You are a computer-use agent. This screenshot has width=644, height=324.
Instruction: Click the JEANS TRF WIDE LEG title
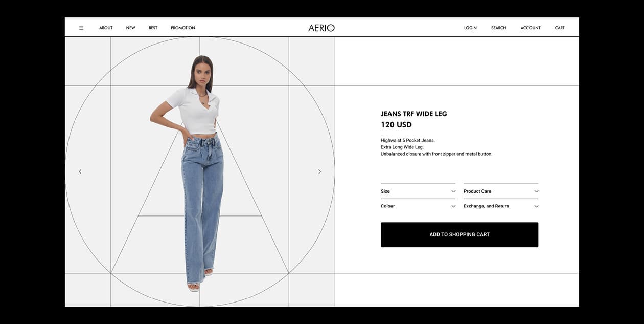point(414,114)
